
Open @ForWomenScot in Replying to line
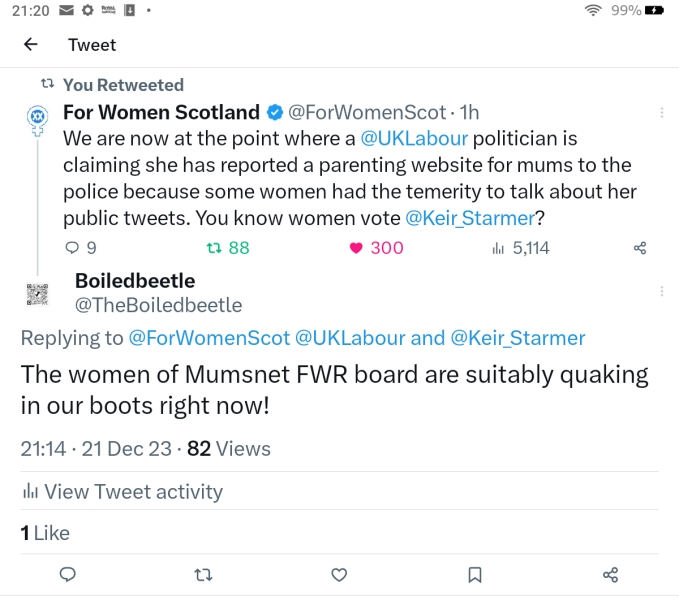pos(209,338)
